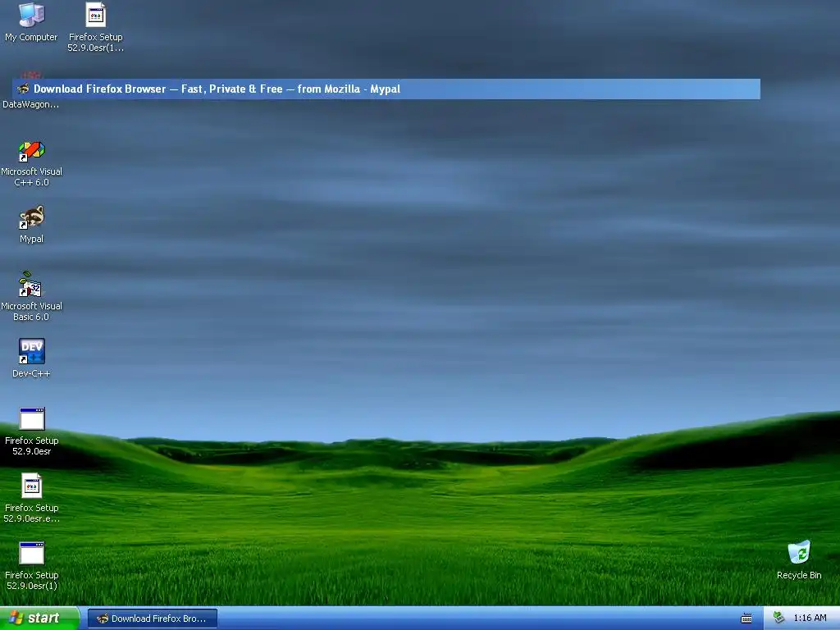Select the Microsoft Visual Basic 6.0 shortcut

pos(32,296)
